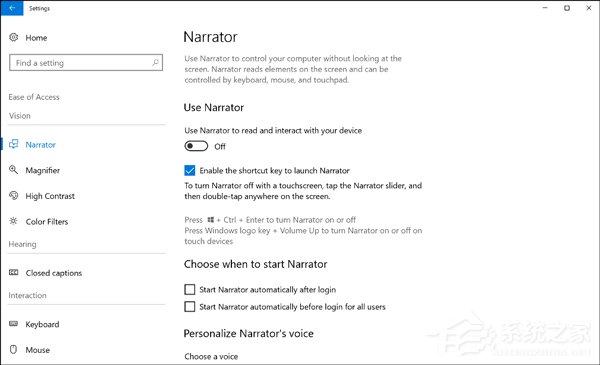
Task: Click the Ctrl + Enter shortcut hint text
Action: 270,220
